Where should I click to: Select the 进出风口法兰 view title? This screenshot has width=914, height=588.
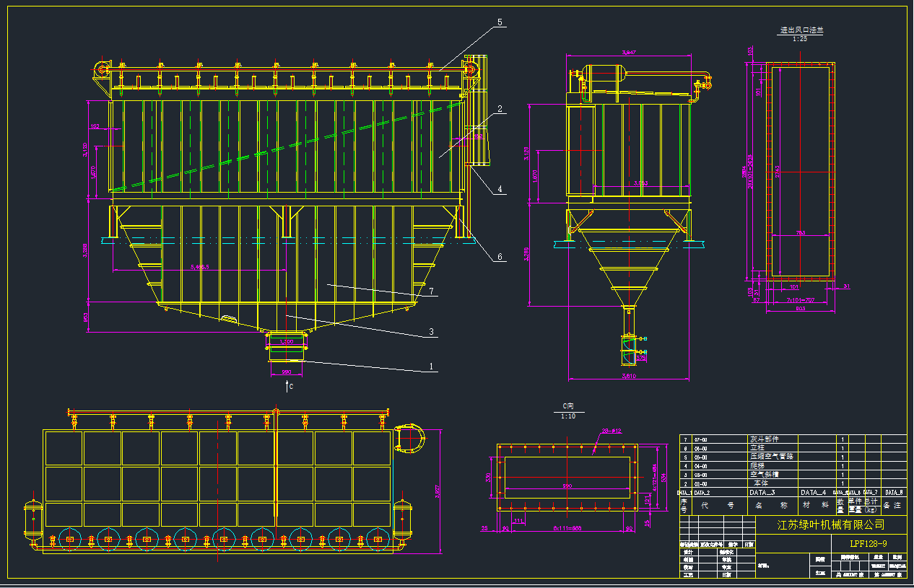[x=801, y=31]
